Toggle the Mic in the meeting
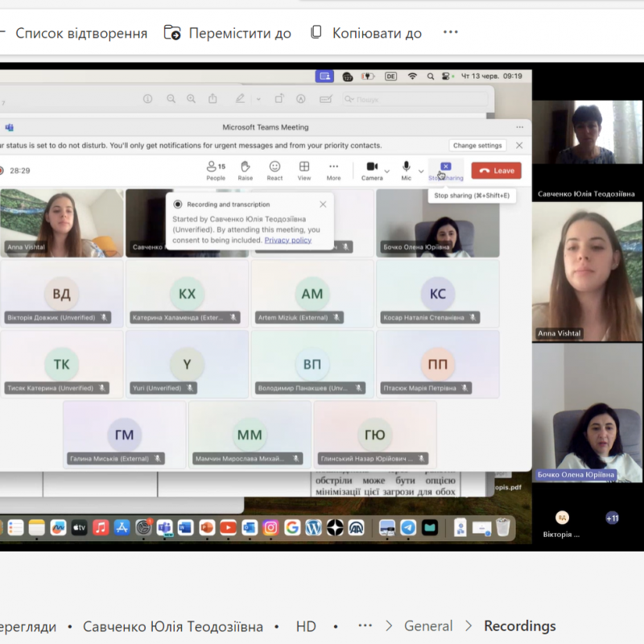Viewport: 644px width, 644px height. point(407,171)
